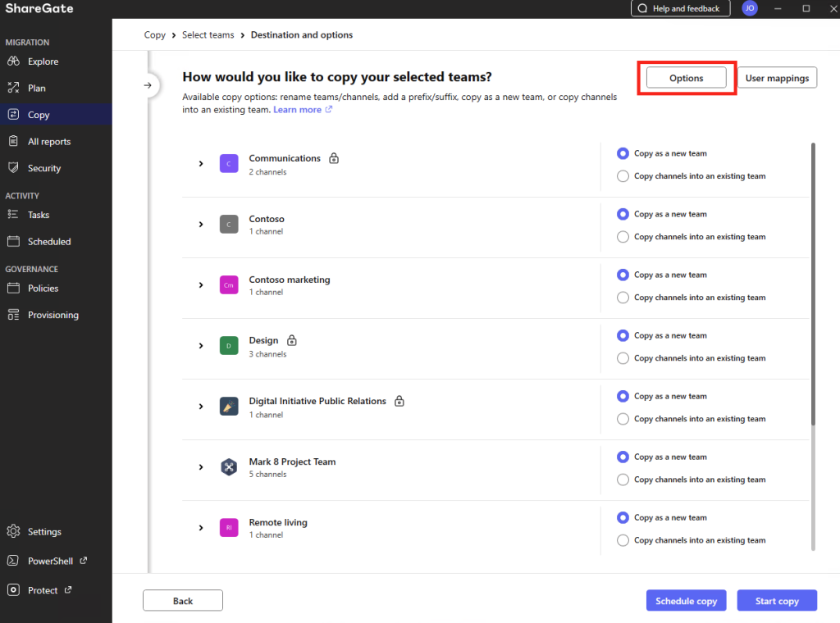Click the Mark 8 Project Team name
Screen dimensions: 840x623
[293, 462]
